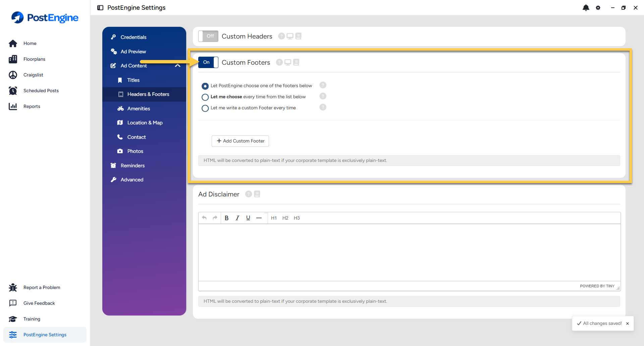Show help for 'Let me write a custom Footer'
The image size is (644, 346).
pyautogui.click(x=323, y=107)
